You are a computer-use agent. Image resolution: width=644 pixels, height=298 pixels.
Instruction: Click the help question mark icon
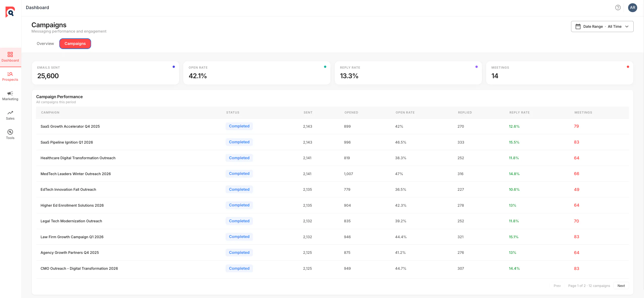click(618, 8)
